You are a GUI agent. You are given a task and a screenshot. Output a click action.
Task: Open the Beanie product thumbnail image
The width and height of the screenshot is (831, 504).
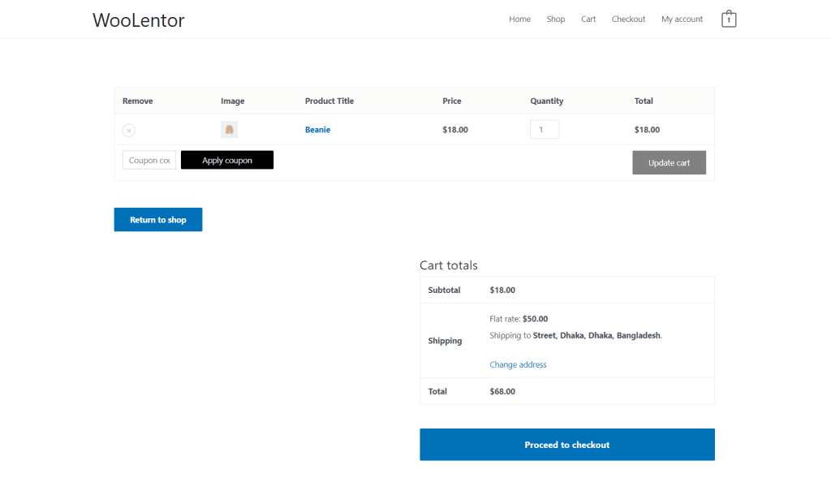point(229,128)
